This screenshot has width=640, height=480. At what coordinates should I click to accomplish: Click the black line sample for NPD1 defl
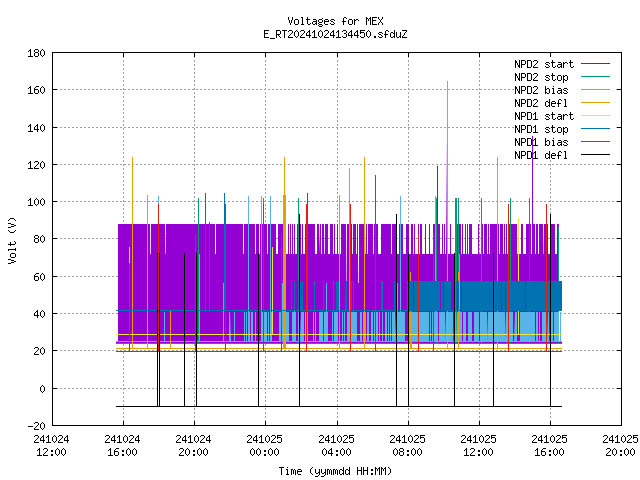[596, 155]
